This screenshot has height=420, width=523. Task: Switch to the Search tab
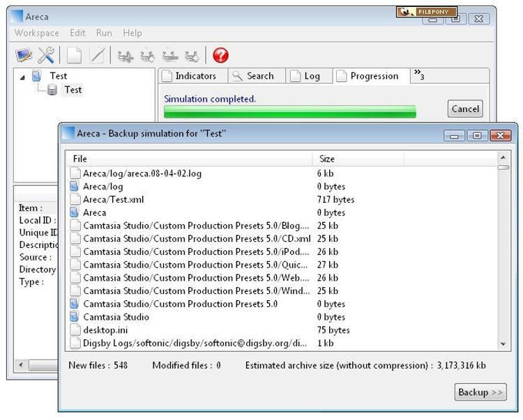click(257, 76)
